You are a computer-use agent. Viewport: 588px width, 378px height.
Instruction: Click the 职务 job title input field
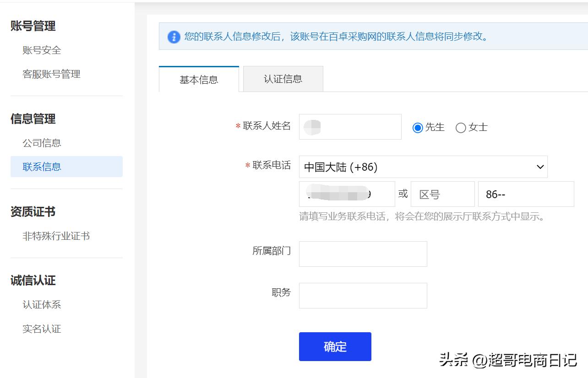coord(363,295)
